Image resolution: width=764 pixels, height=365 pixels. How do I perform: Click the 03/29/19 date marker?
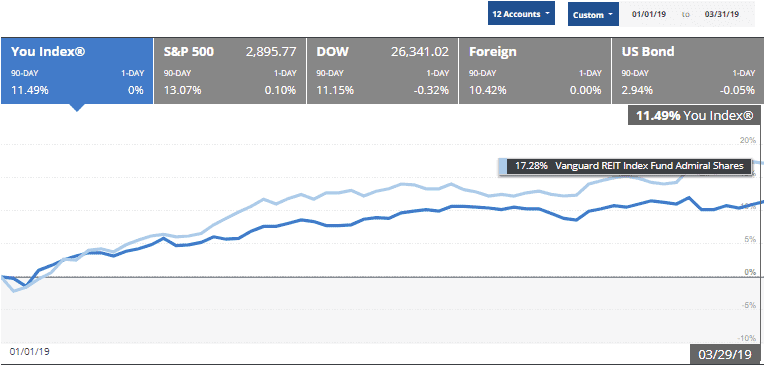pyautogui.click(x=725, y=354)
